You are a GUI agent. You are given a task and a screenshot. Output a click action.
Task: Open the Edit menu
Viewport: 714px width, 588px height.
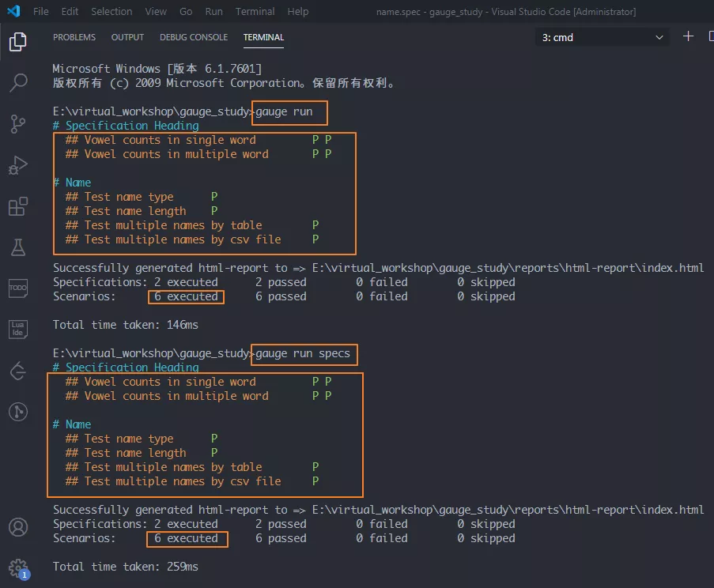(x=70, y=11)
